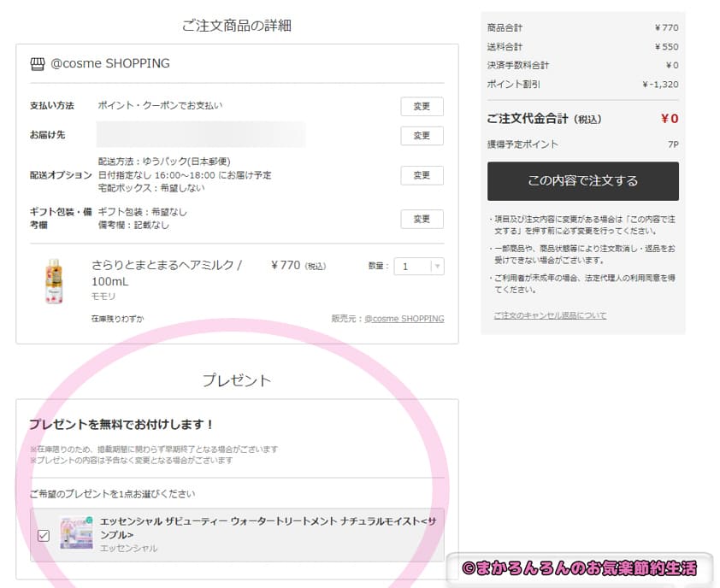The image size is (720, 588).
Task: Select ギフト包装：希望なし text
Action: pos(143,212)
